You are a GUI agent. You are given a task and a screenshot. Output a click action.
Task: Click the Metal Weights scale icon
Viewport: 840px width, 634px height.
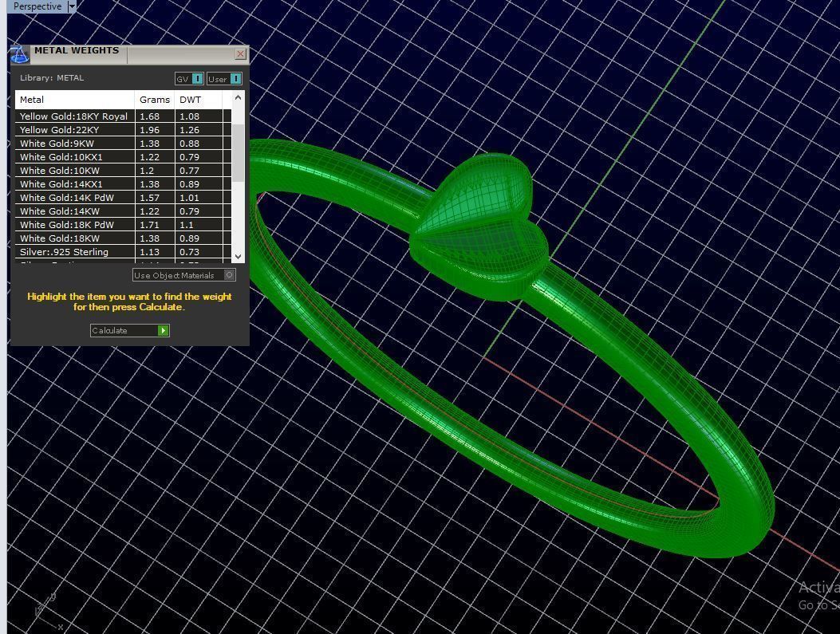pos(19,54)
